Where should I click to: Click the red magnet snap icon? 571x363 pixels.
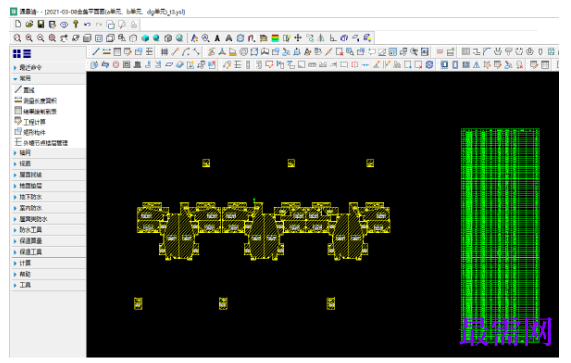coord(252,38)
